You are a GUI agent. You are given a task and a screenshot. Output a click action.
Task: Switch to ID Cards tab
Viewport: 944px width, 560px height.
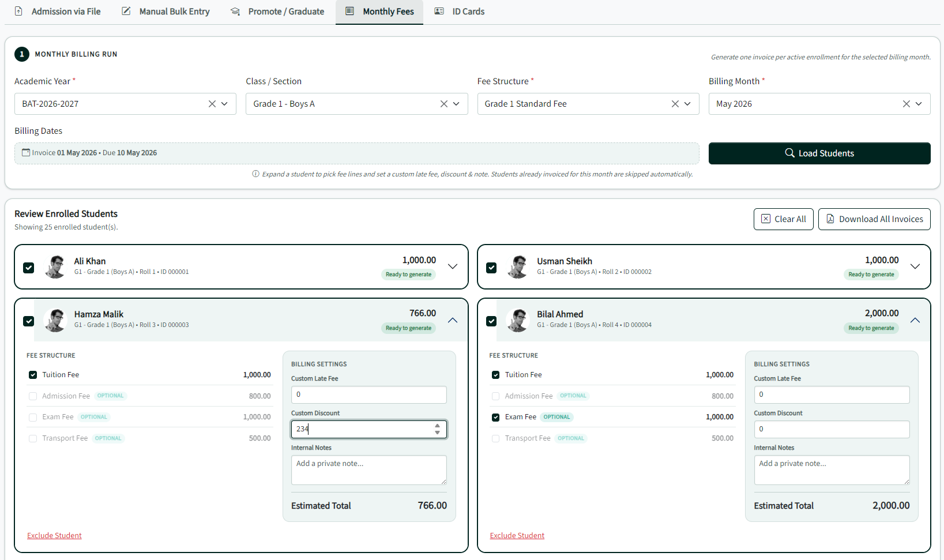click(460, 12)
